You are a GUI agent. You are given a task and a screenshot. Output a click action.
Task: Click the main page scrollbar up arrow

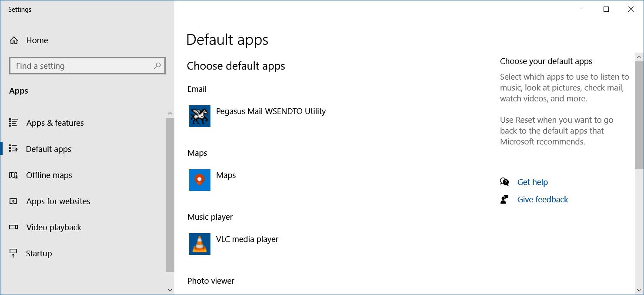[639, 57]
